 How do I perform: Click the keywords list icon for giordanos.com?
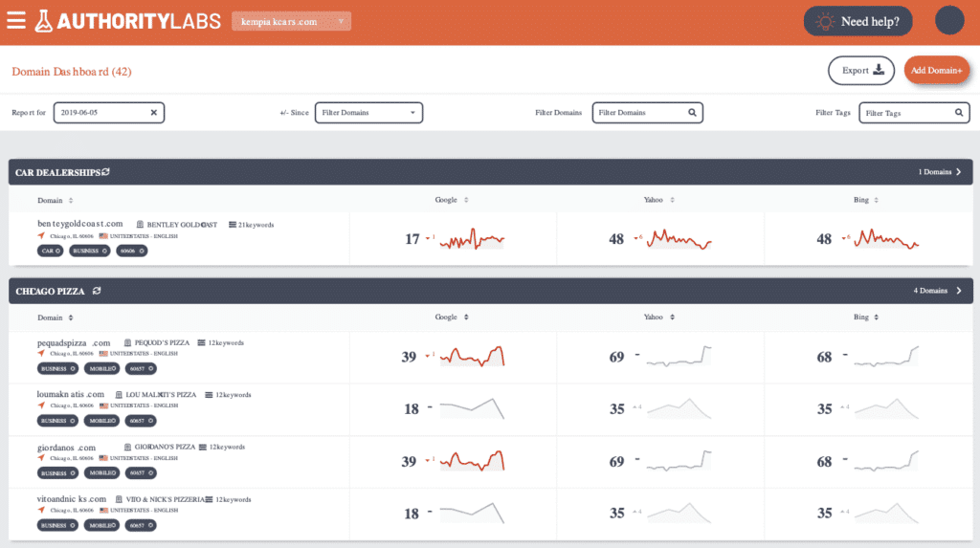tap(203, 447)
